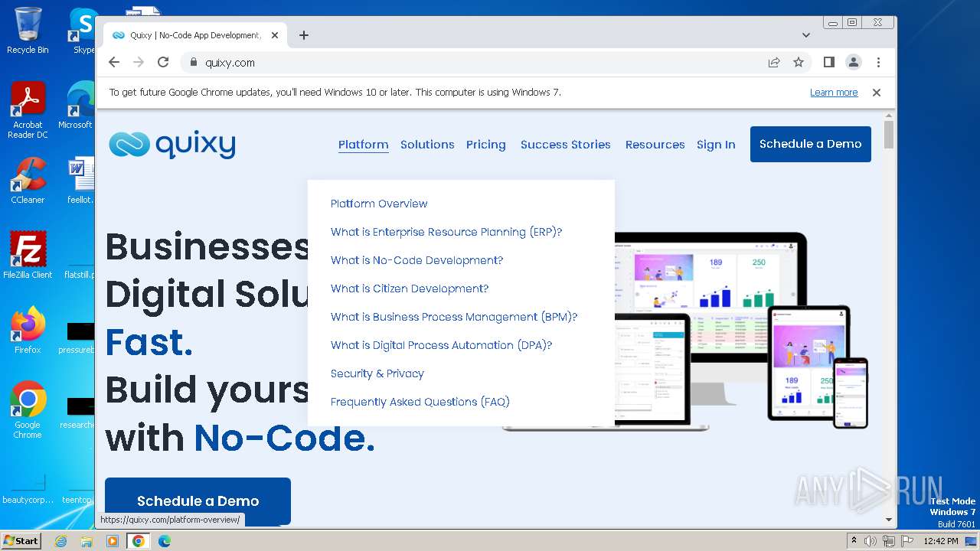980x551 pixels.
Task: Click the Quixy logo
Action: coord(172,144)
